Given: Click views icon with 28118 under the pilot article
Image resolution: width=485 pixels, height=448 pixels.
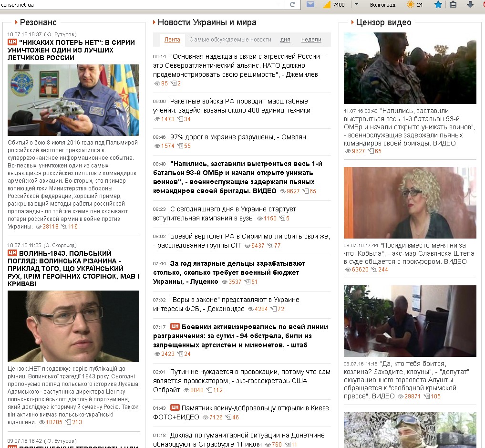Looking at the screenshot, I should tap(38, 227).
